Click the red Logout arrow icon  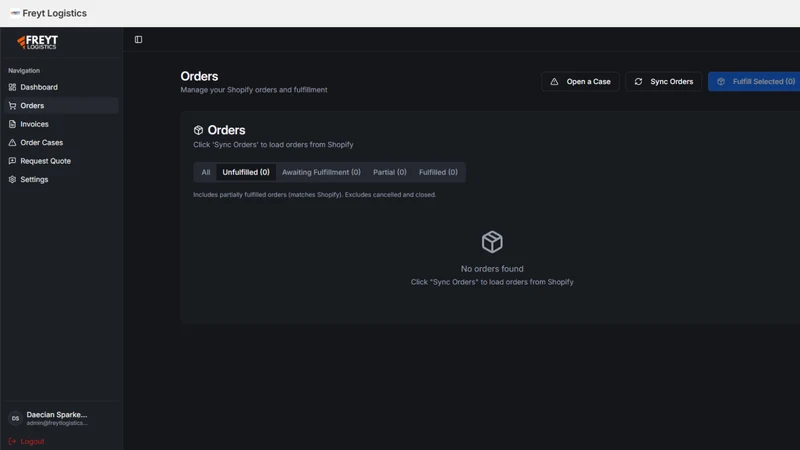click(12, 441)
